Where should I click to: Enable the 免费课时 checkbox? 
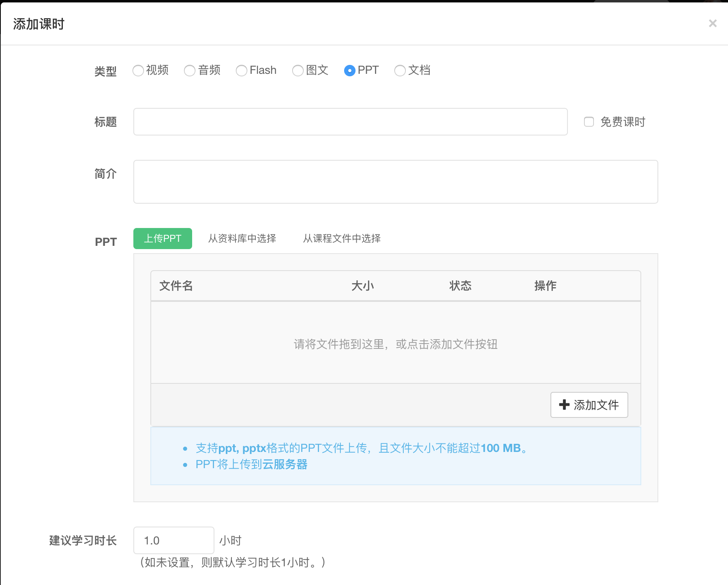point(589,122)
